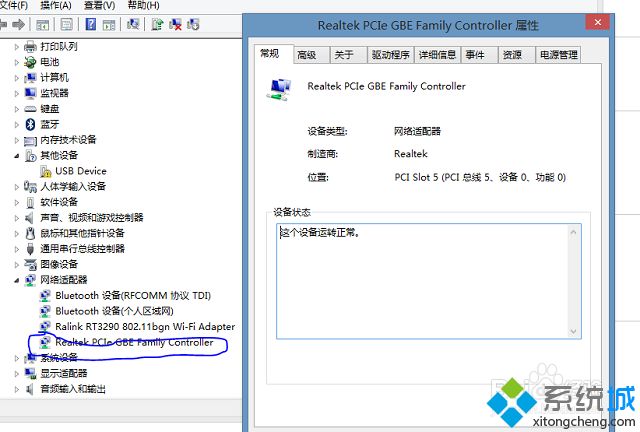
Task: Expand the 音频输入和输出 tree node
Action: click(17, 389)
